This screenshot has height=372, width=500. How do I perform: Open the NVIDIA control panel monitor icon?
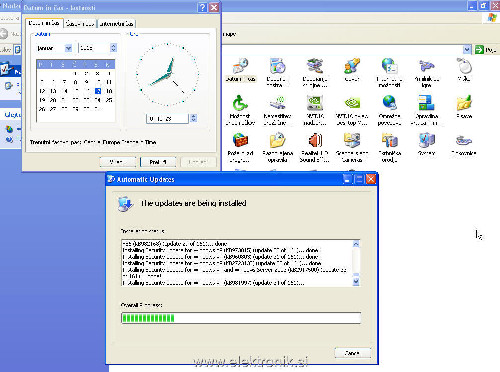pos(315,103)
